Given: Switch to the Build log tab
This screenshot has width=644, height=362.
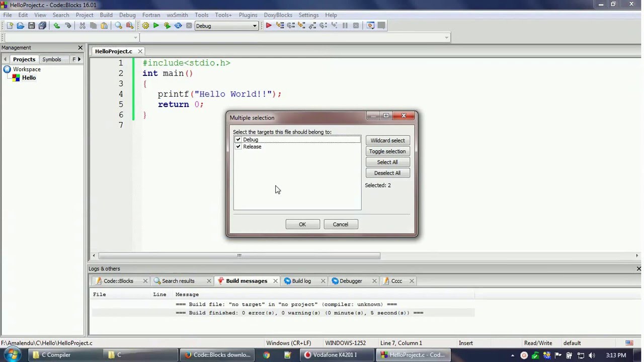Looking at the screenshot, I should coord(301,281).
